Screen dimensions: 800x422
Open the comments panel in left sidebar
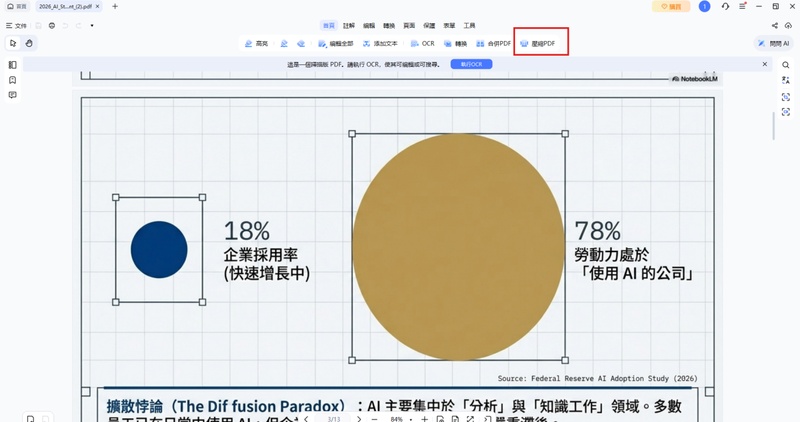point(13,95)
